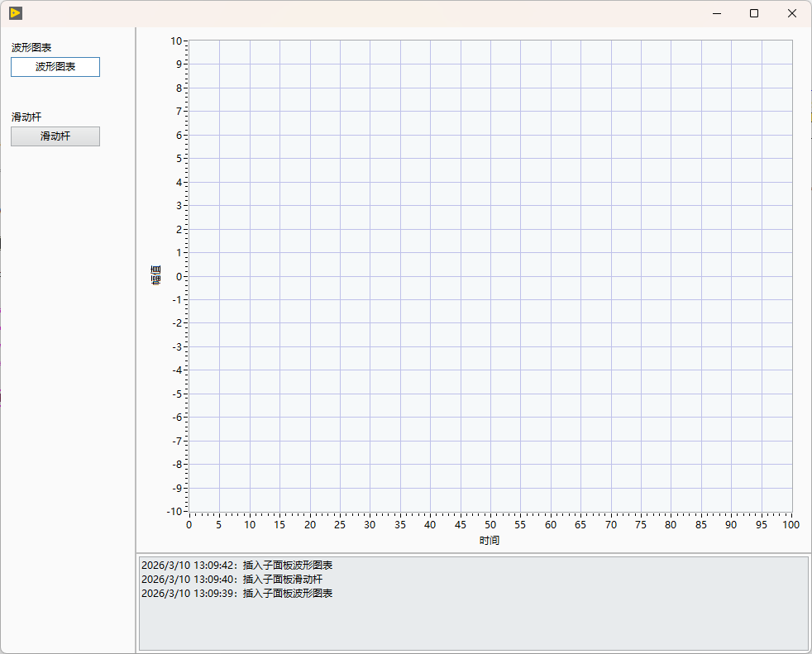Maximize the window
The image size is (812, 654).
click(x=754, y=13)
